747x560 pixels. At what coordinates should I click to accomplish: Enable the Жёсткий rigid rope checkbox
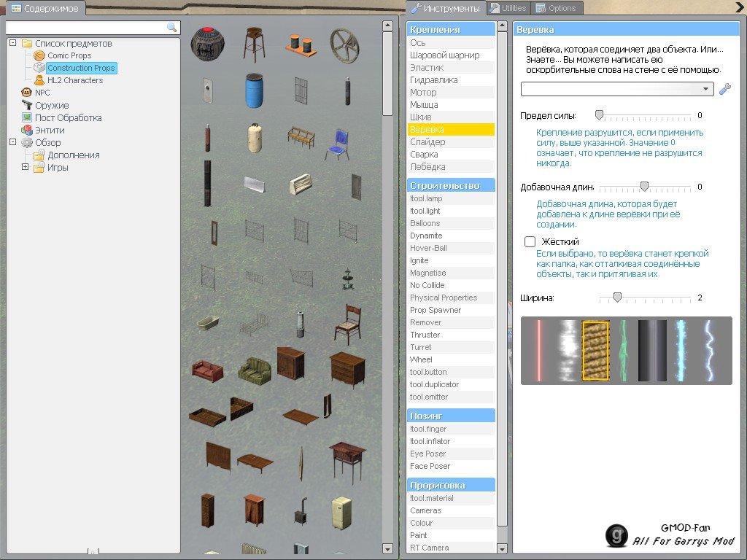tap(530, 242)
